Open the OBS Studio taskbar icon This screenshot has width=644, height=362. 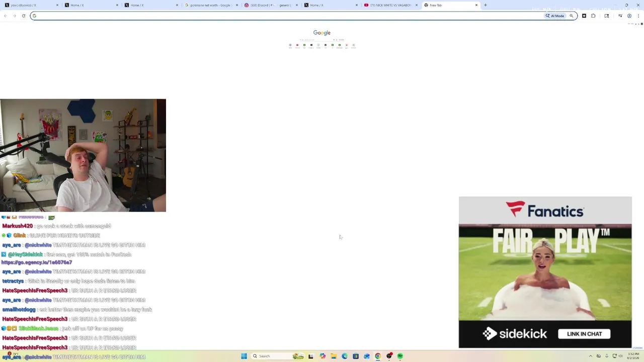coord(389,356)
